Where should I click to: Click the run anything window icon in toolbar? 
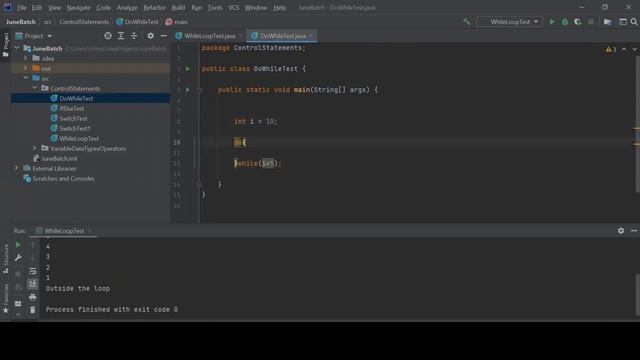coord(623,22)
